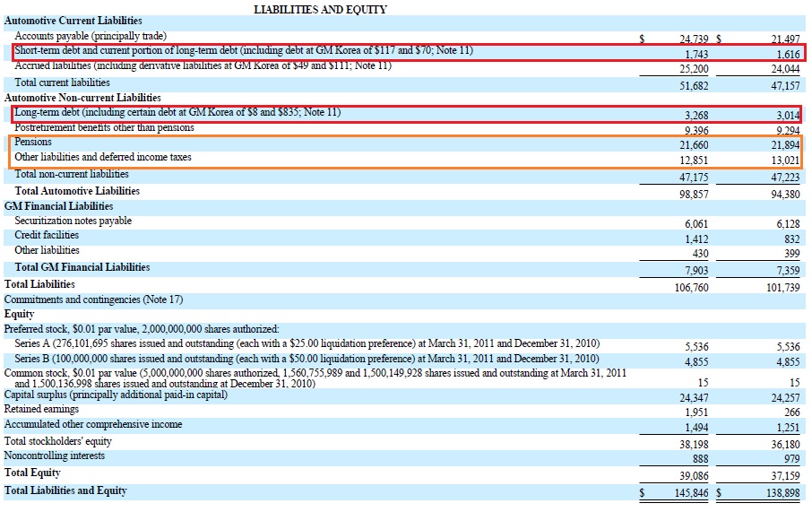Click the Noncontrolling interests label
Image resolution: width=812 pixels, height=512 pixels.
pos(55,456)
